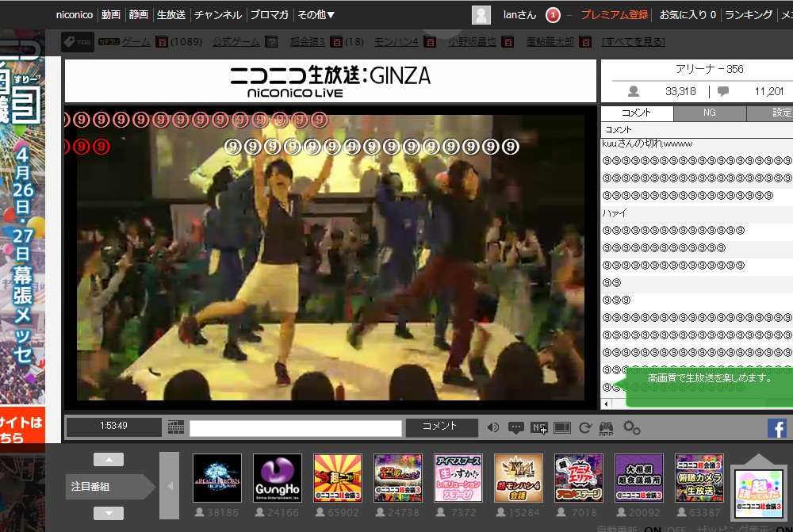Open 生放送 in the top navigation
This screenshot has height=532, width=793.
click(171, 14)
